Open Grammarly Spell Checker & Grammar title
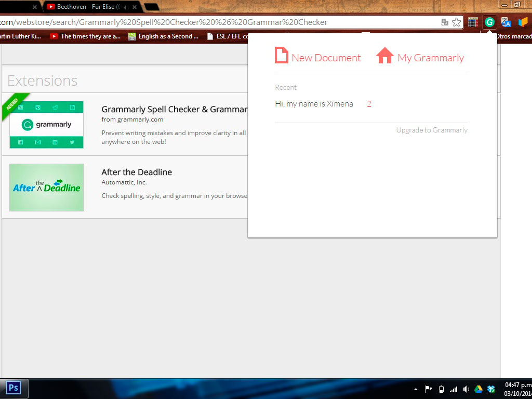The image size is (532, 399). pyautogui.click(x=175, y=109)
